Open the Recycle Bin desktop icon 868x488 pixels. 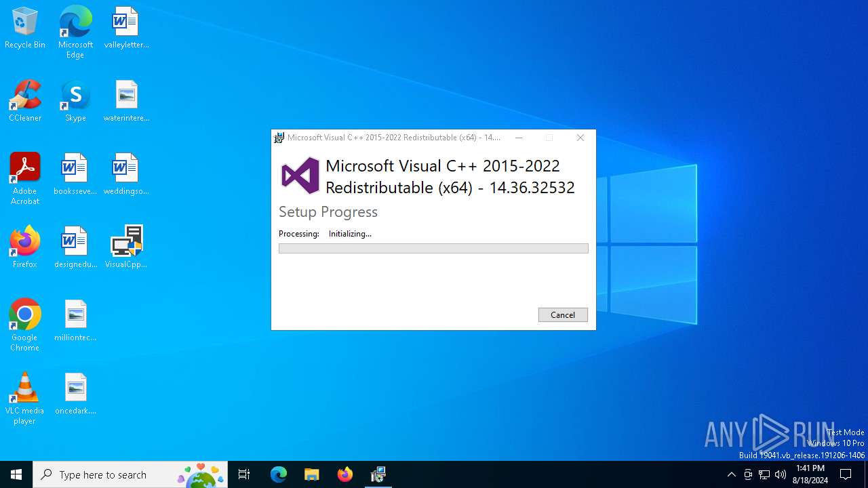25,28
